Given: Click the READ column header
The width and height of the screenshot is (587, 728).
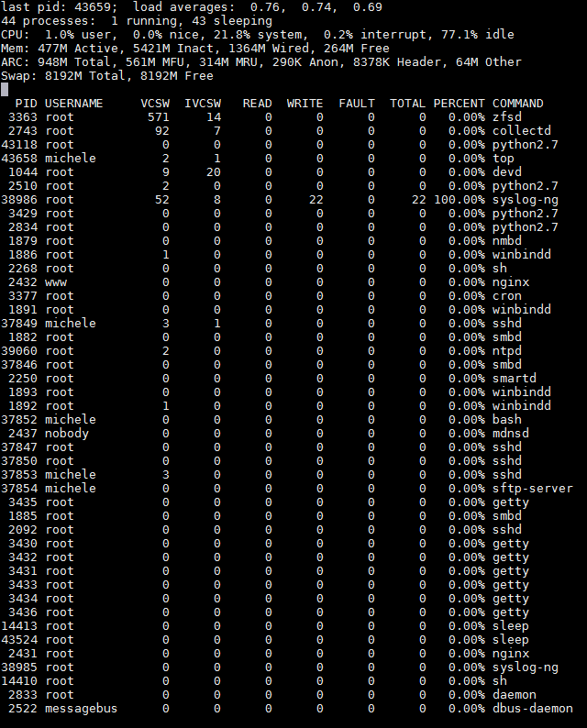Looking at the screenshot, I should pos(258,103).
